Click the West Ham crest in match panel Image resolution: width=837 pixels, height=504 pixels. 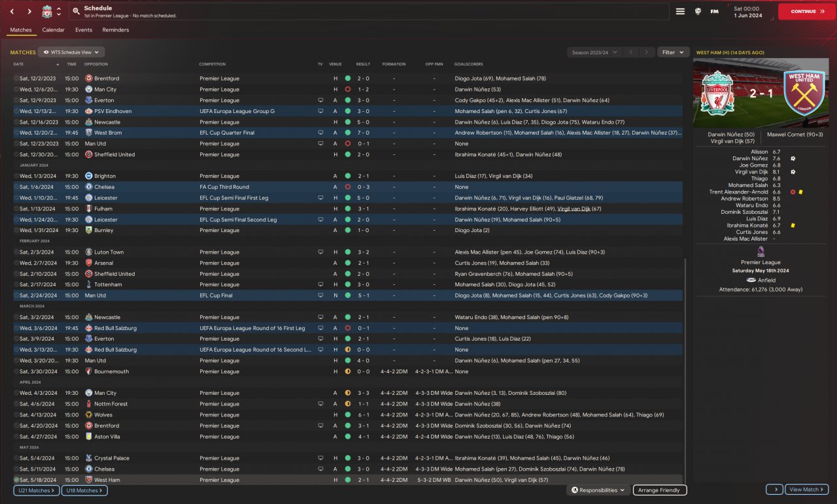[806, 93]
